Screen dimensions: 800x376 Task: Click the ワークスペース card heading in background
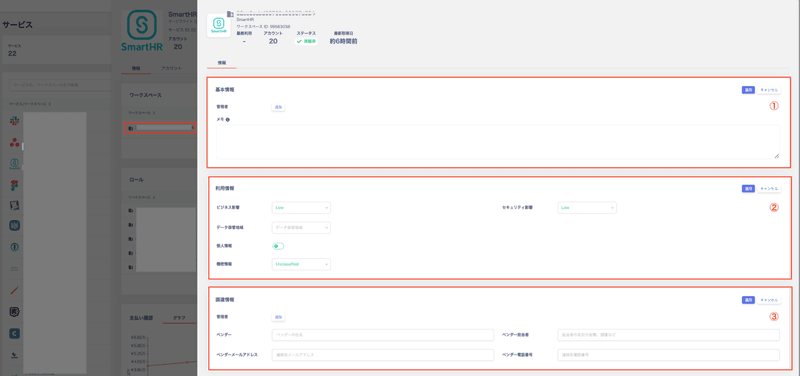pyautogui.click(x=145, y=95)
